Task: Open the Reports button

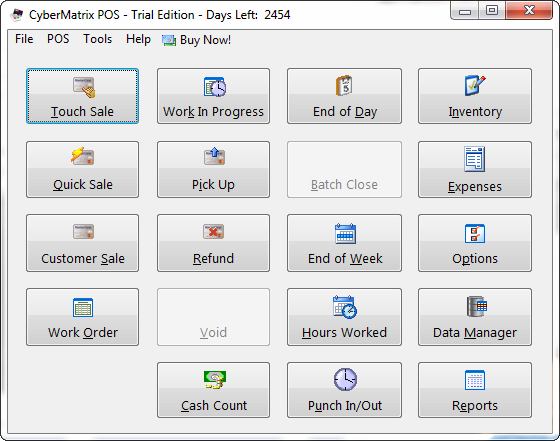Action: tap(475, 390)
